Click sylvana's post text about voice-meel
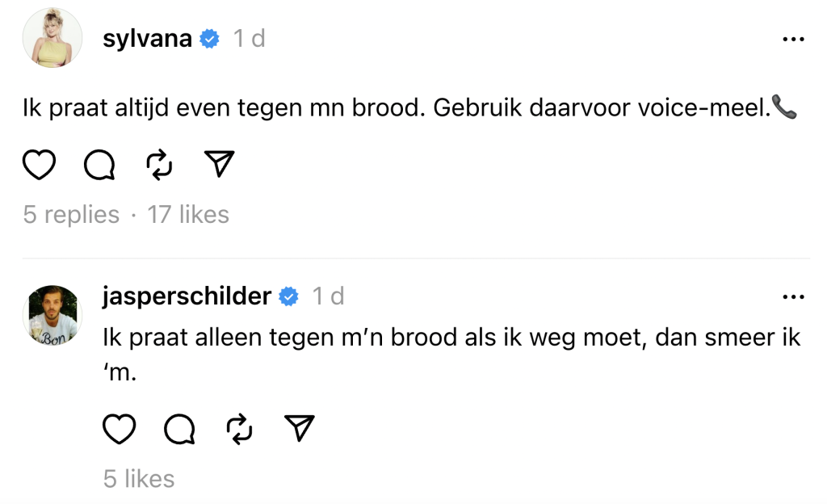Screen dimensions: 827x504 [x=396, y=109]
